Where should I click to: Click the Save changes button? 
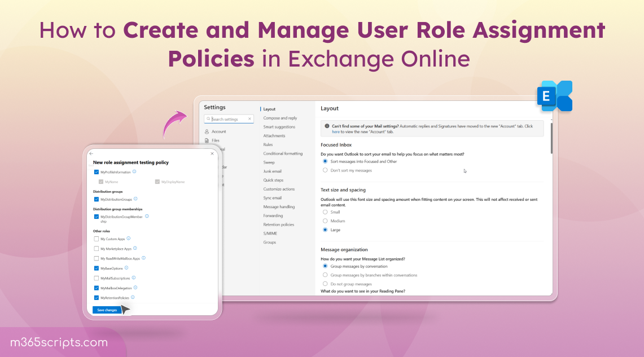click(107, 310)
